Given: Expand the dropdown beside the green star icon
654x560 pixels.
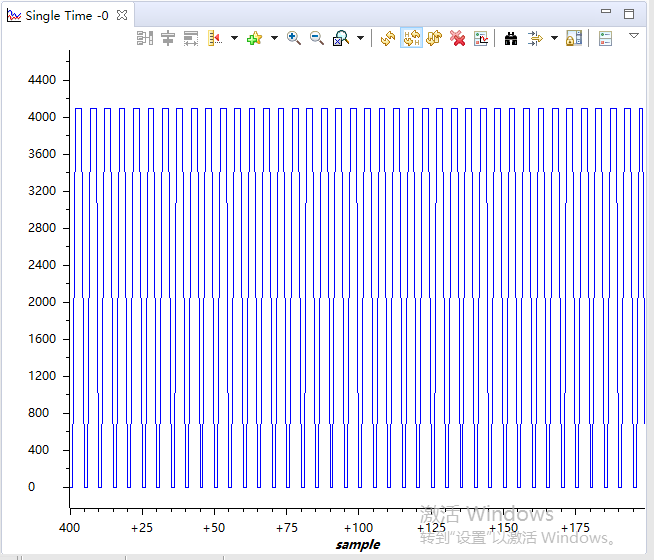Looking at the screenshot, I should point(274,38).
